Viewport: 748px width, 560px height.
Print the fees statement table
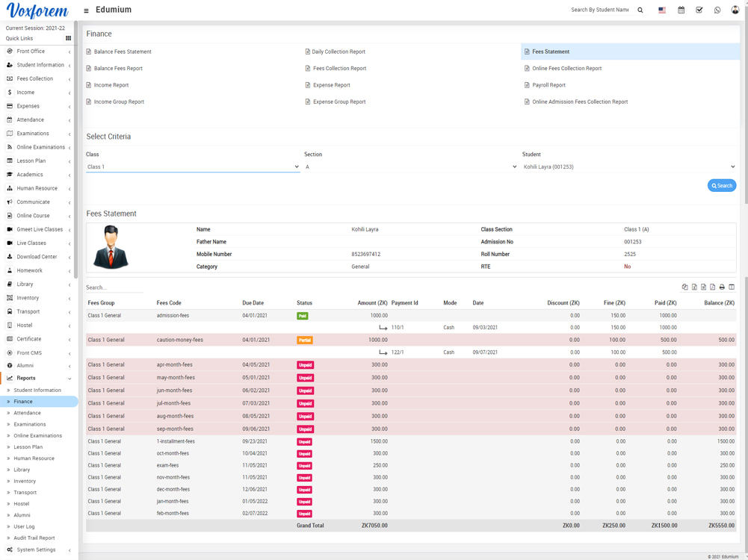click(722, 287)
